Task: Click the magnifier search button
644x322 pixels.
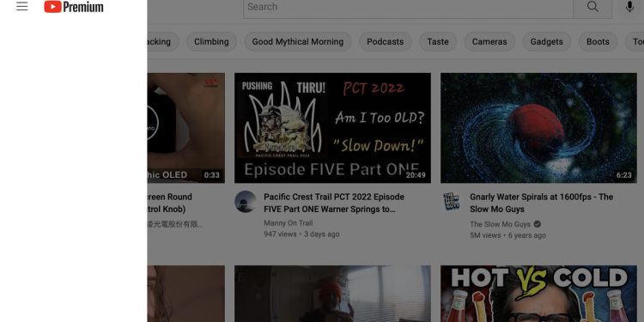Action: (592, 7)
